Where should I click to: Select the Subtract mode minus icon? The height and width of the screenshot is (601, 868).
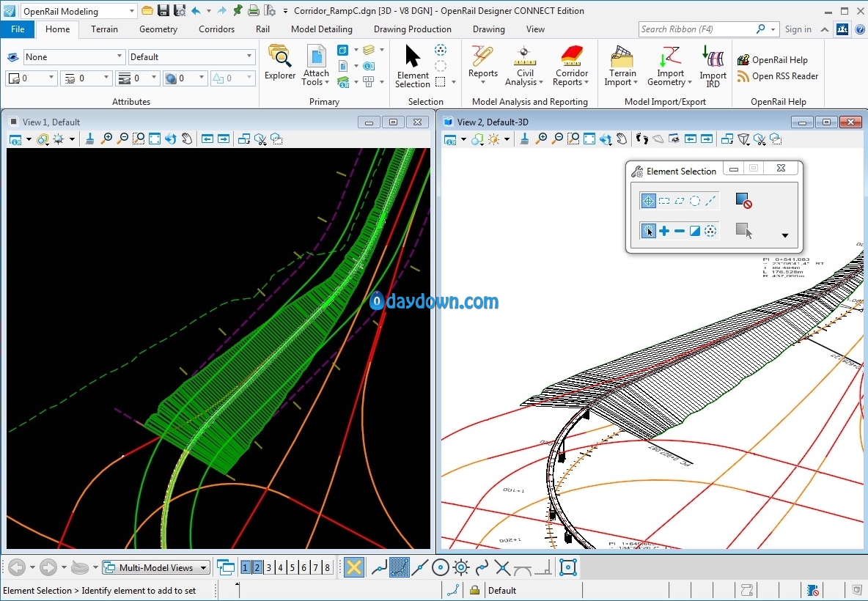[x=680, y=231]
